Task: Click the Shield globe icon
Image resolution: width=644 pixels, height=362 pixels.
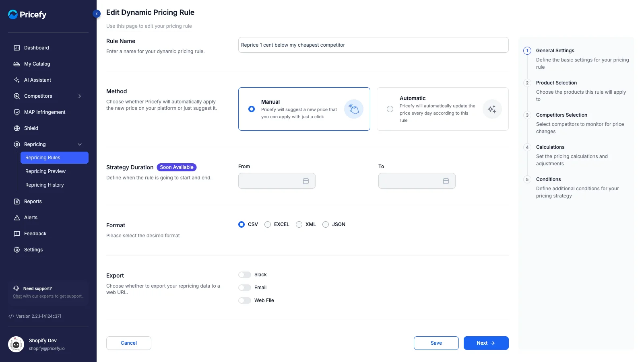Action: [x=17, y=128]
